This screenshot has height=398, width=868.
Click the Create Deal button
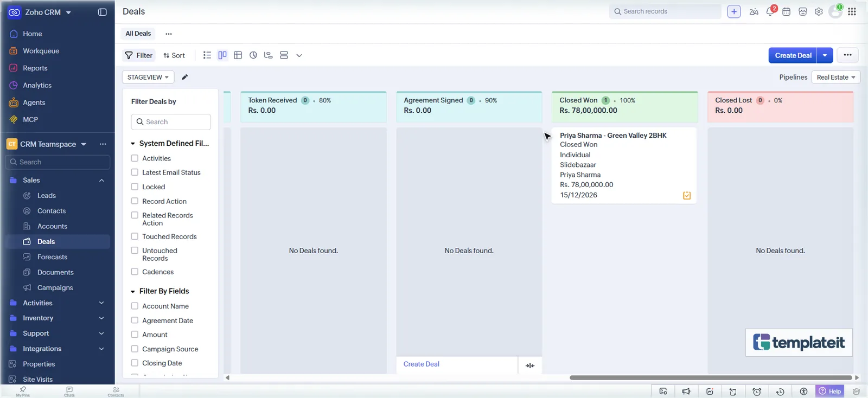pos(793,55)
